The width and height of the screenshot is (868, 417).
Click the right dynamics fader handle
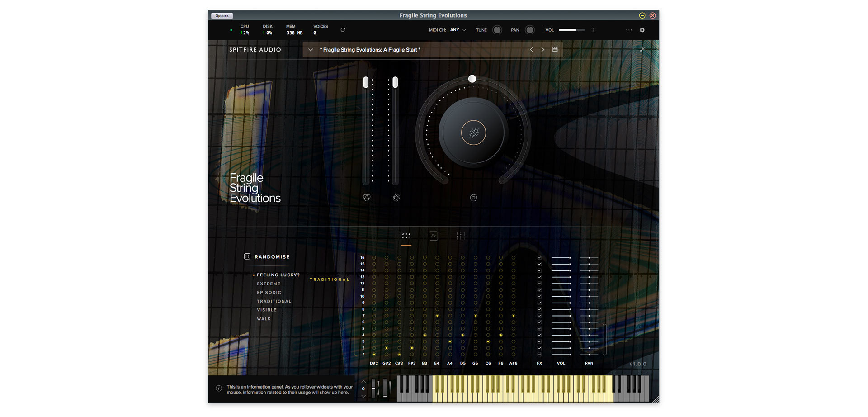pos(395,82)
